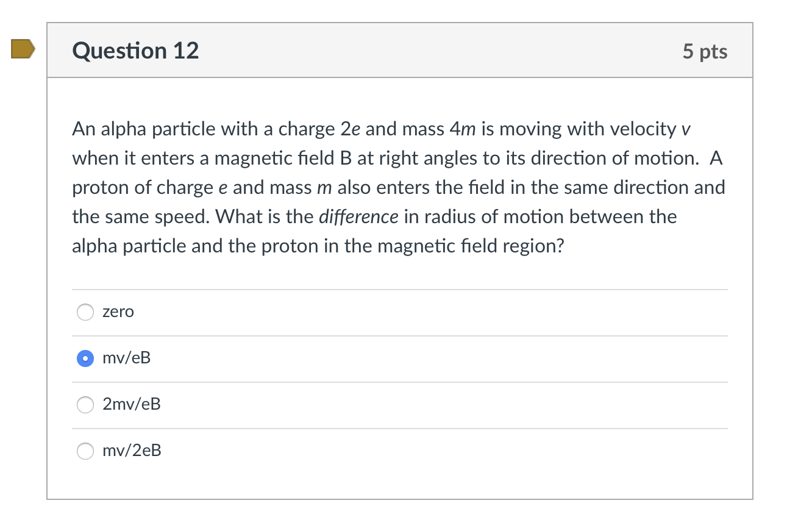Click the question text paragraph
Viewport: 812px width, 517px height.
[396, 186]
